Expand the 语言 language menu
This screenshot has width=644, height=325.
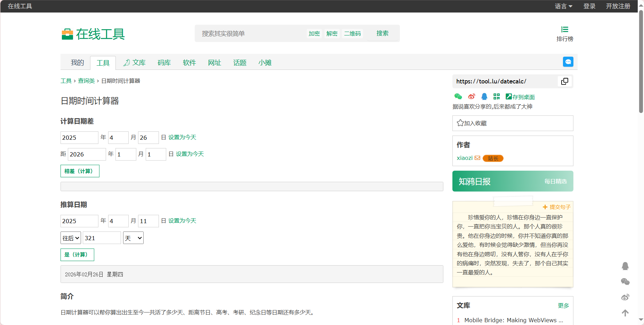(563, 6)
